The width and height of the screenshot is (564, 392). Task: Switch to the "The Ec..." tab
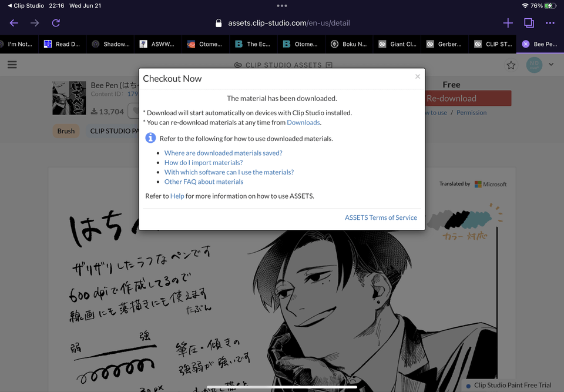(254, 44)
